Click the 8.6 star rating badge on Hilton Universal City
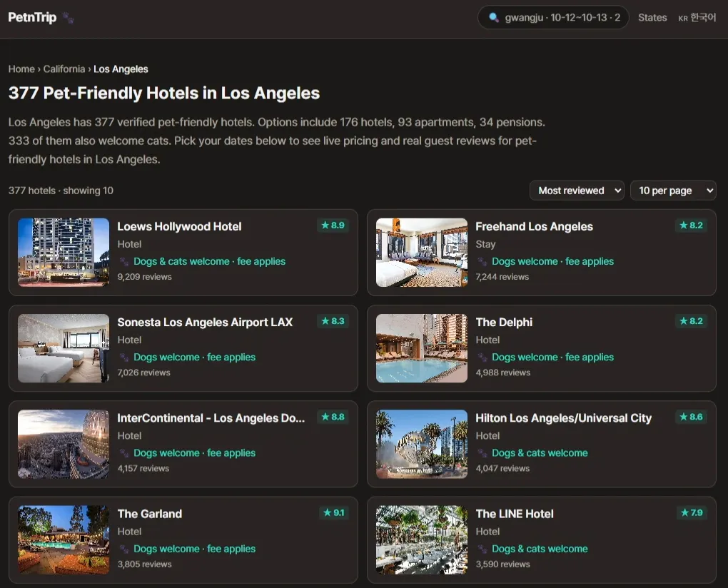This screenshot has width=728, height=588. point(692,417)
